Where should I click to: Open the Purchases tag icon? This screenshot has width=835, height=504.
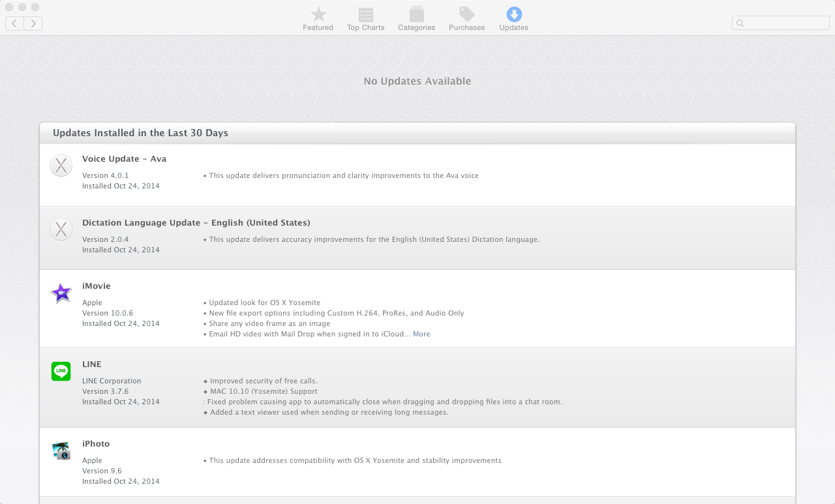tap(467, 14)
